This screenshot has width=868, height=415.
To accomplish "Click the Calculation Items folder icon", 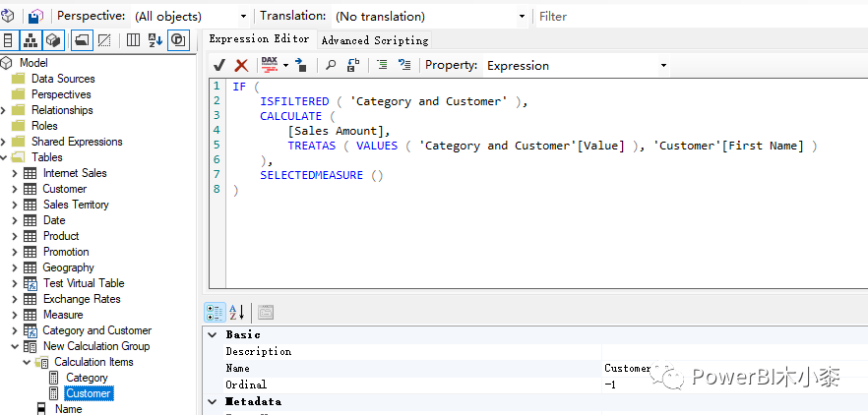I will (x=41, y=363).
